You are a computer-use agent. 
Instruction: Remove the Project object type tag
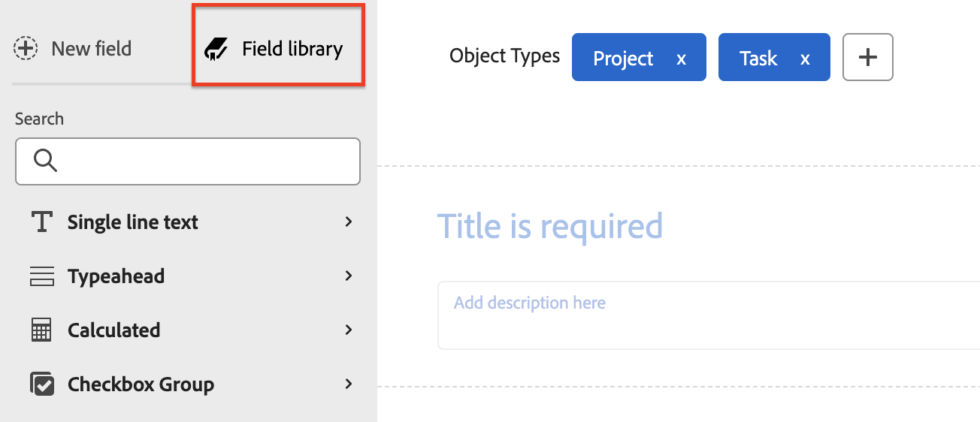681,59
